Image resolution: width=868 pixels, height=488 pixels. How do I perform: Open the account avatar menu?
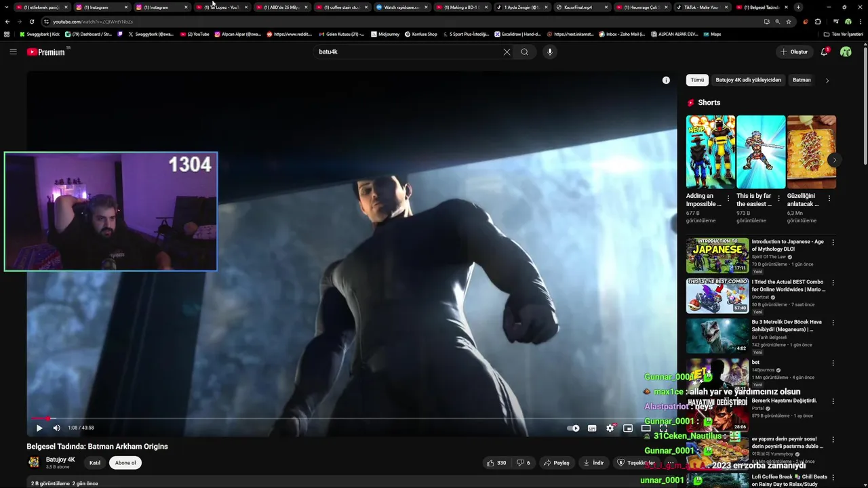coord(846,52)
